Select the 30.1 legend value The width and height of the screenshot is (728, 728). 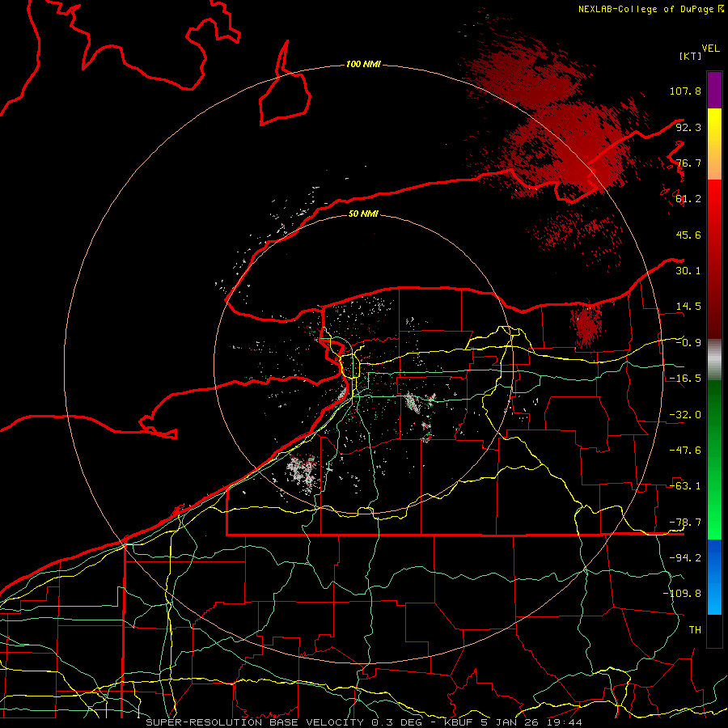coord(688,271)
